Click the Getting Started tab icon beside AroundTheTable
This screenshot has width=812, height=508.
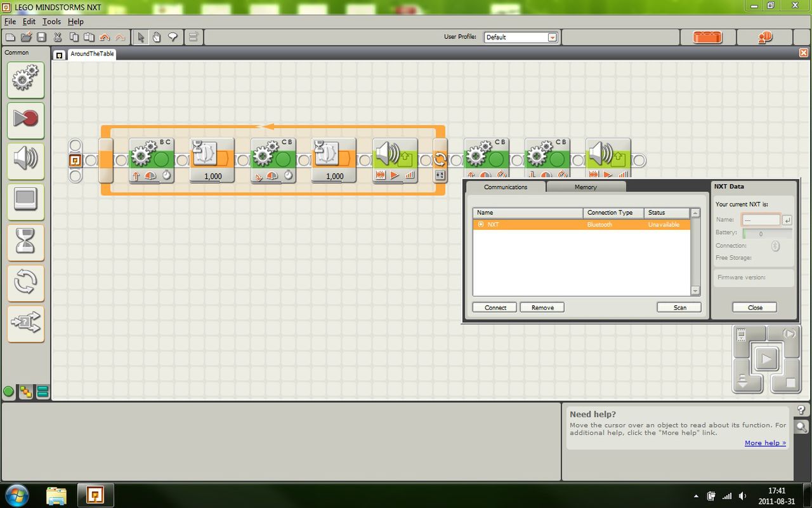click(x=59, y=55)
